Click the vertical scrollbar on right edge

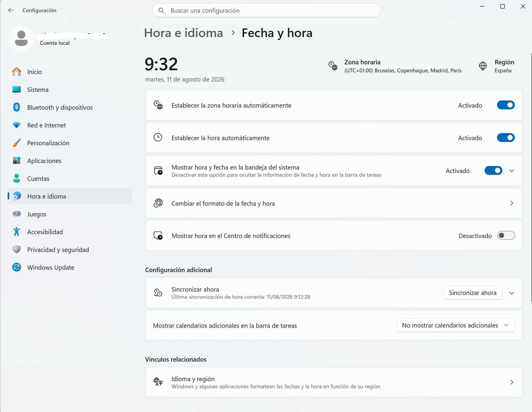pos(531,177)
